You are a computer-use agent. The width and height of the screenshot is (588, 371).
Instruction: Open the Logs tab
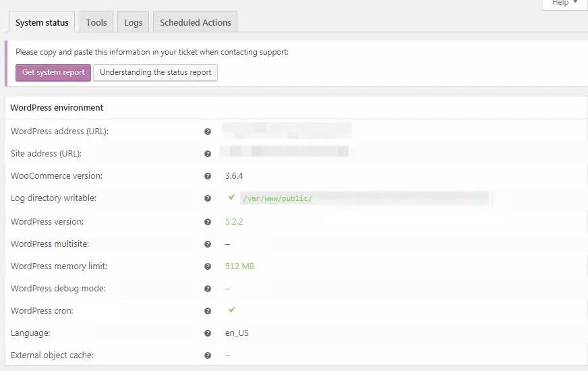pos(133,22)
